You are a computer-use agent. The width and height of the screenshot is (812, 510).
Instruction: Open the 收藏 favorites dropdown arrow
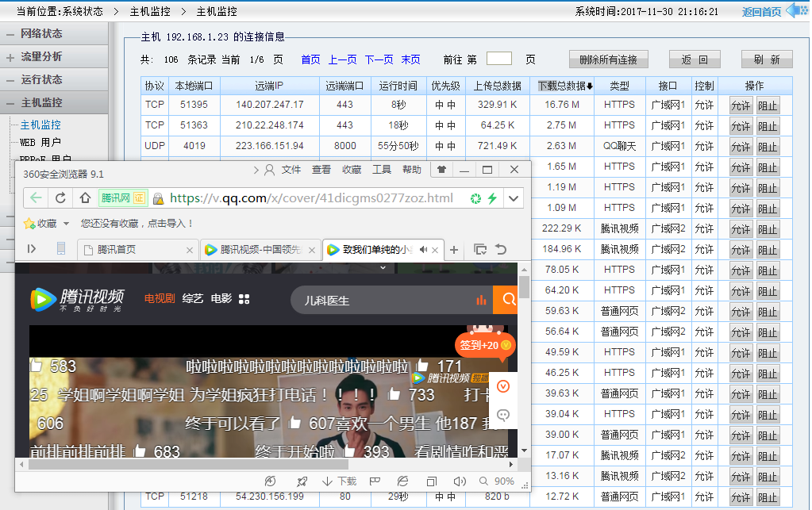(x=67, y=224)
